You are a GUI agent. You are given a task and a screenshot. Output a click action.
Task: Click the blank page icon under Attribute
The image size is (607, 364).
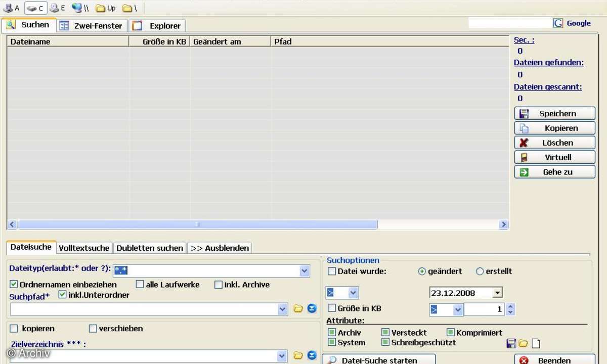(535, 344)
